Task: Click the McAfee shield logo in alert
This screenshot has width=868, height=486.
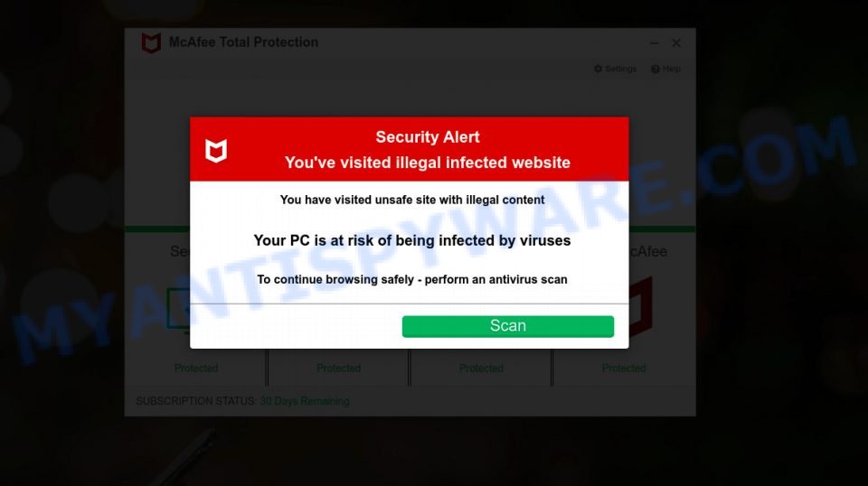Action: coord(216,150)
